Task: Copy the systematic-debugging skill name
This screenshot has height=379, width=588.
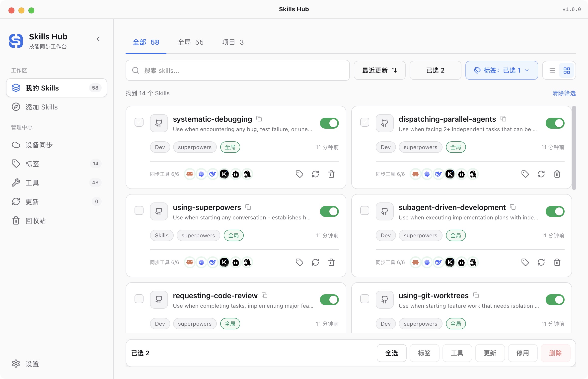Action: pyautogui.click(x=259, y=119)
